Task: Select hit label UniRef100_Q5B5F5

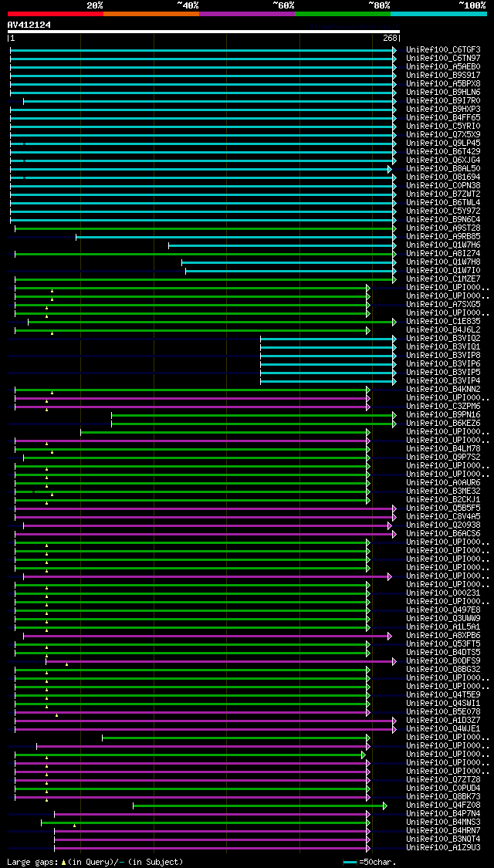Action: pos(443,508)
